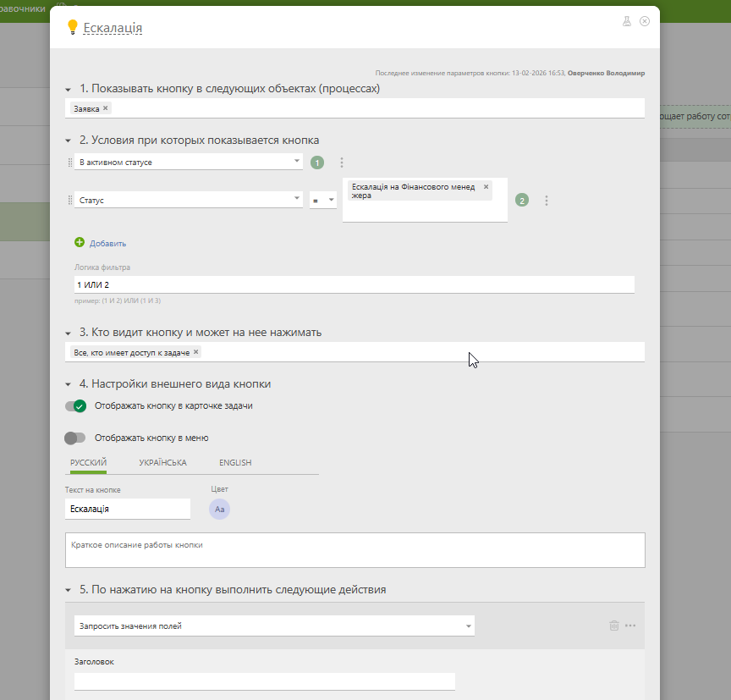
Task: Grab the drag handle of the Статус condition
Action: (x=70, y=200)
